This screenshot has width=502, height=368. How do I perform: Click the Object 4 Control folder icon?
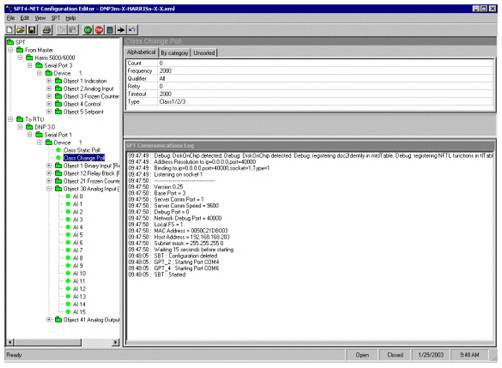pos(58,104)
